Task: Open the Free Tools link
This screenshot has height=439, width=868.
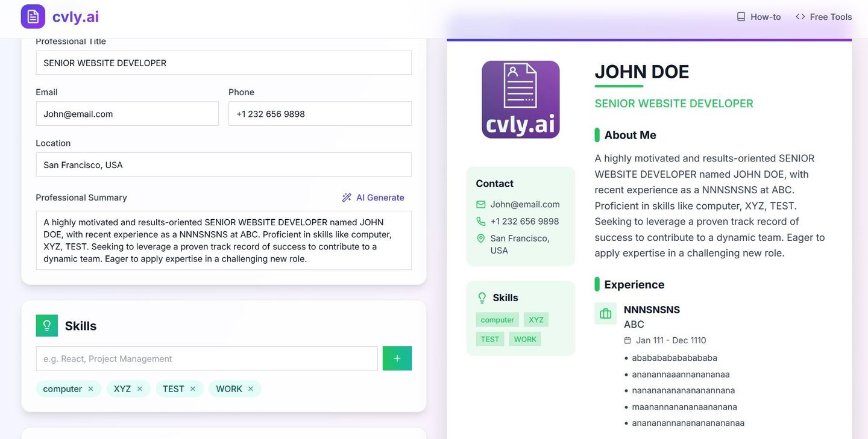Action: coord(824,17)
